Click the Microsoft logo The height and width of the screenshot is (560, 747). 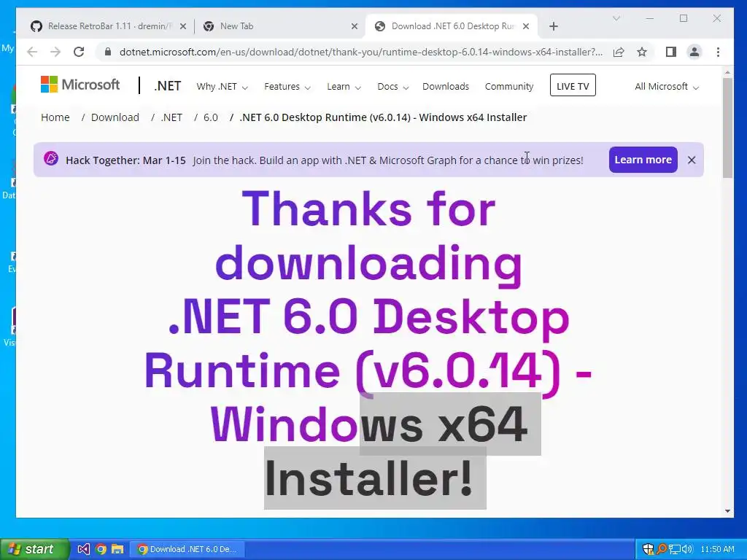pos(80,85)
